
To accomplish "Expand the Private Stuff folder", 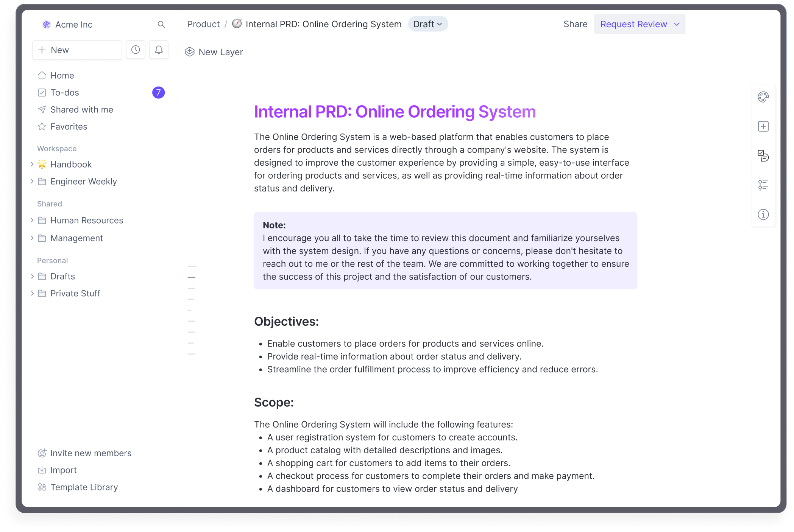I will (32, 293).
